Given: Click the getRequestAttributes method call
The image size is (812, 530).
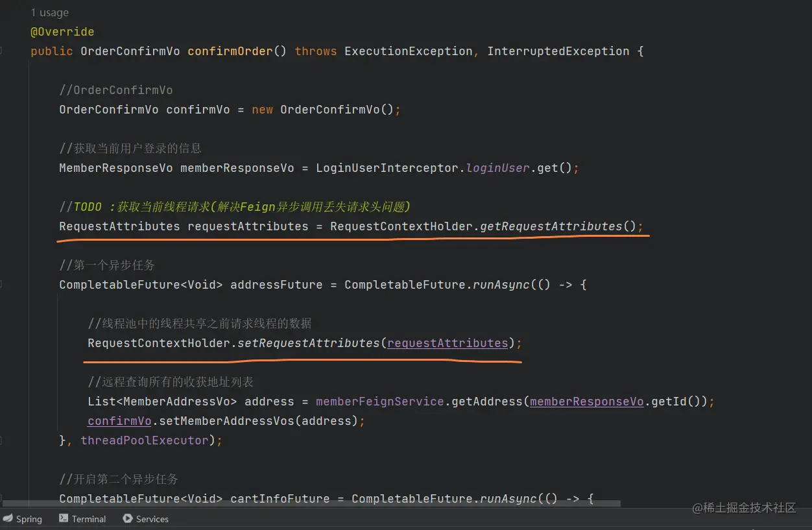Looking at the screenshot, I should tap(551, 226).
